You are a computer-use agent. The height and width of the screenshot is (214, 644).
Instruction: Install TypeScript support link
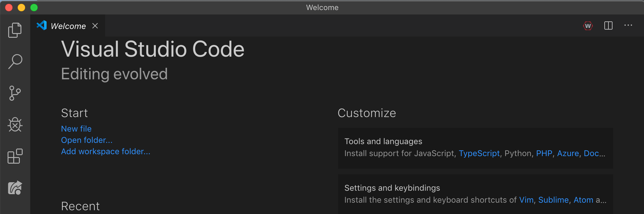pyautogui.click(x=479, y=153)
